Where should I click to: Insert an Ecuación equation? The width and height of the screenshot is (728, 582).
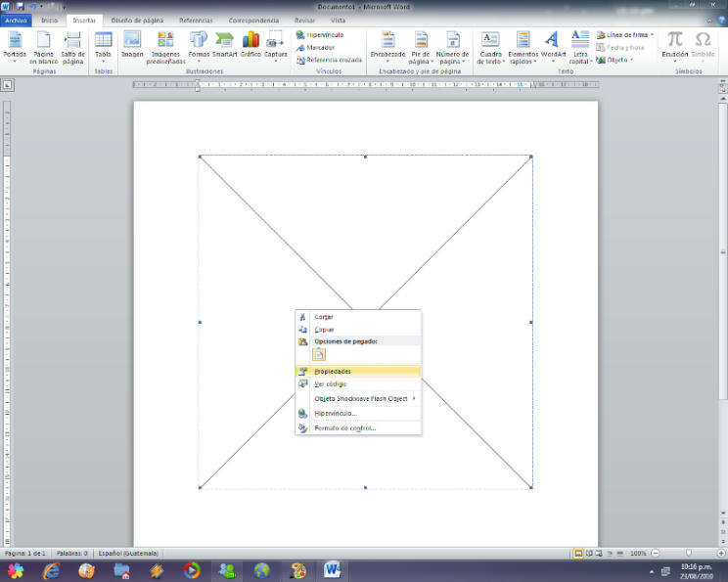click(x=675, y=46)
